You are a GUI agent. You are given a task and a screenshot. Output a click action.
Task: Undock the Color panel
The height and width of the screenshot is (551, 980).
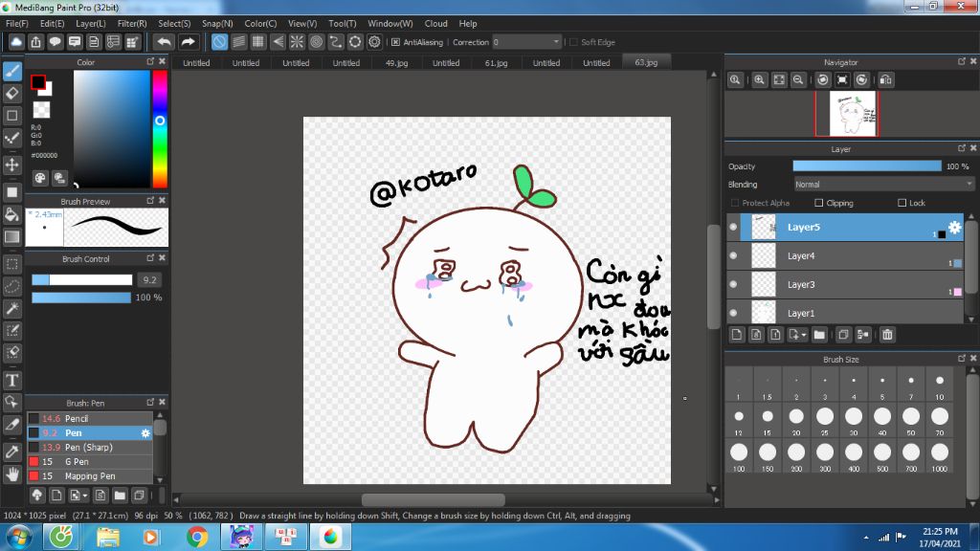coord(150,61)
